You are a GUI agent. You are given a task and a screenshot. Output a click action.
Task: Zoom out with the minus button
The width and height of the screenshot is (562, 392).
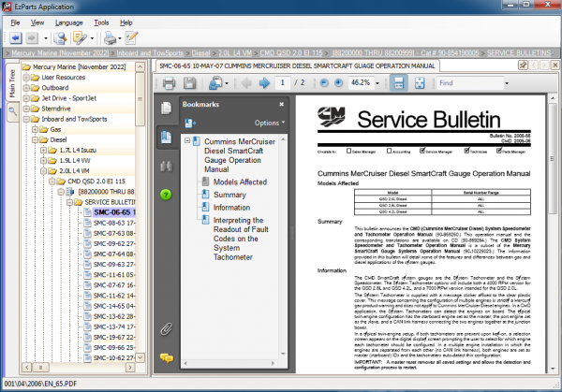(x=323, y=83)
